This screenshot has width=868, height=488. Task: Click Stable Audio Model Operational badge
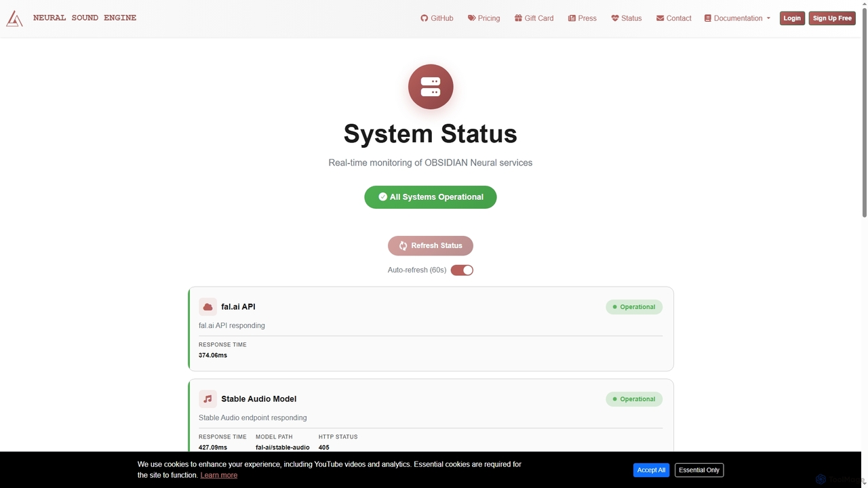click(634, 399)
